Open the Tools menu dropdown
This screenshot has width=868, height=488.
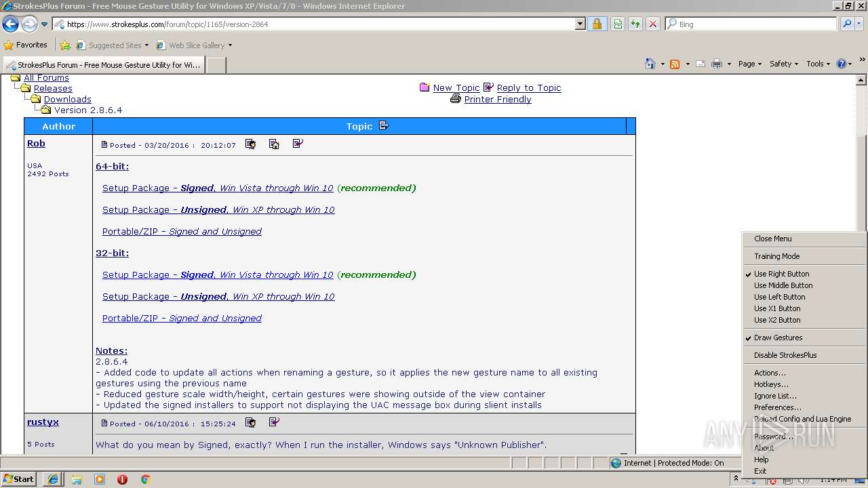[818, 64]
